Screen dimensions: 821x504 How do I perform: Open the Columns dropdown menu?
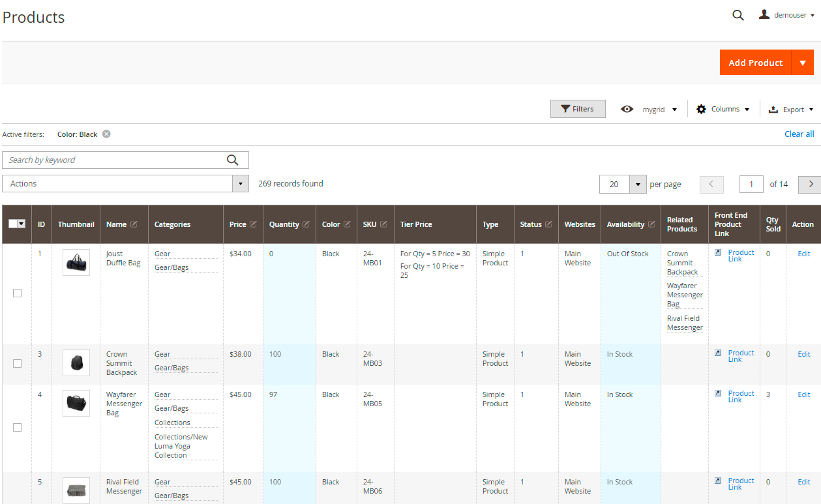pos(723,110)
